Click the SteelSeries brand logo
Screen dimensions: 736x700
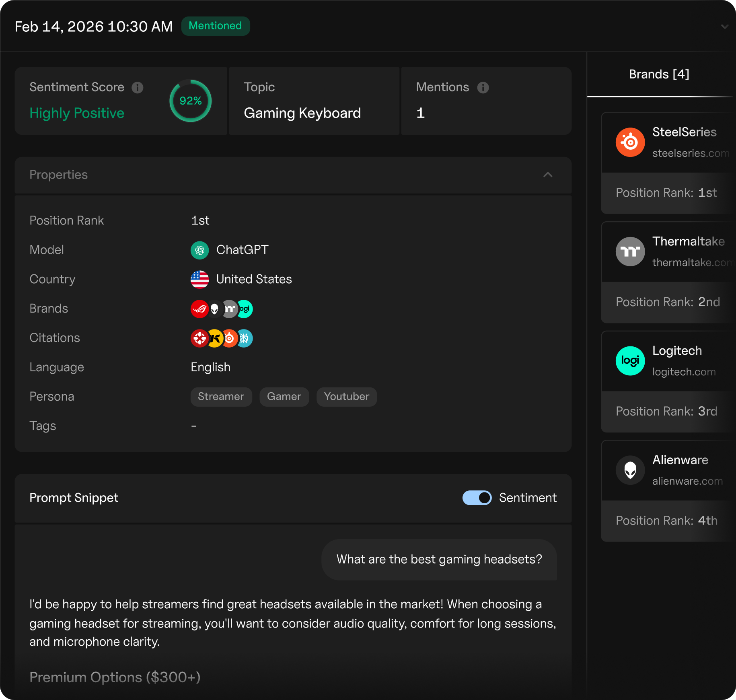click(630, 142)
